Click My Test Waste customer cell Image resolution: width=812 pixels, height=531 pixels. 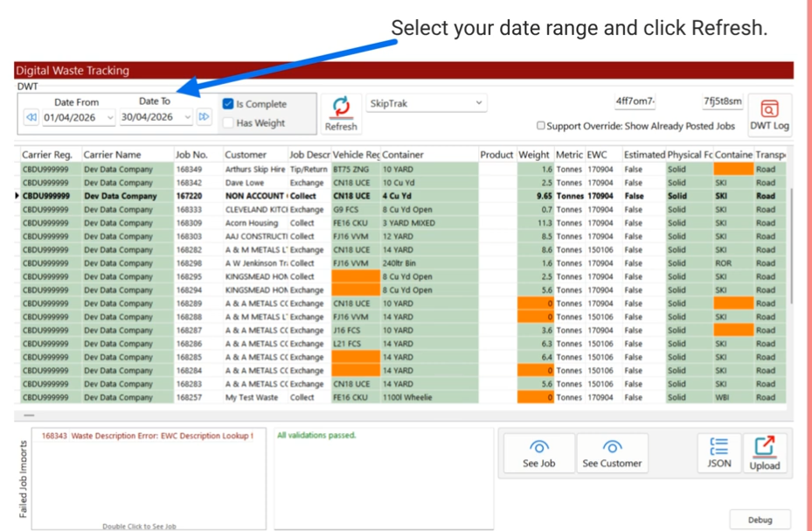[255, 397]
